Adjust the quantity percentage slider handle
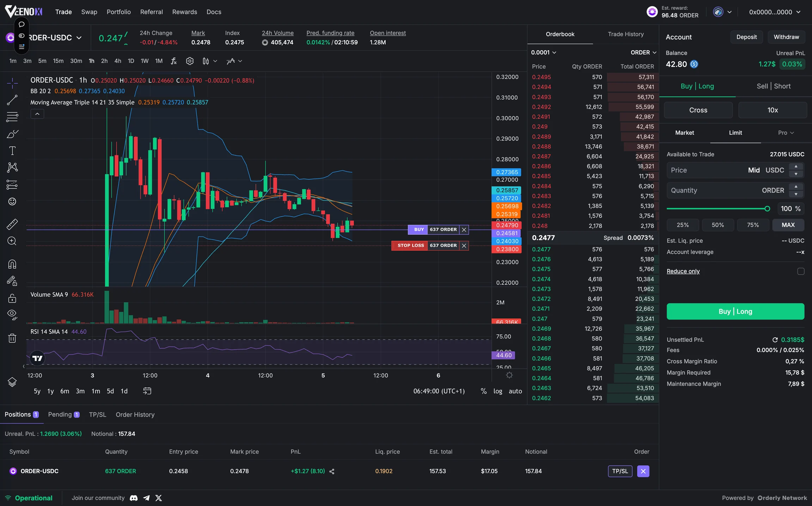 tap(767, 209)
